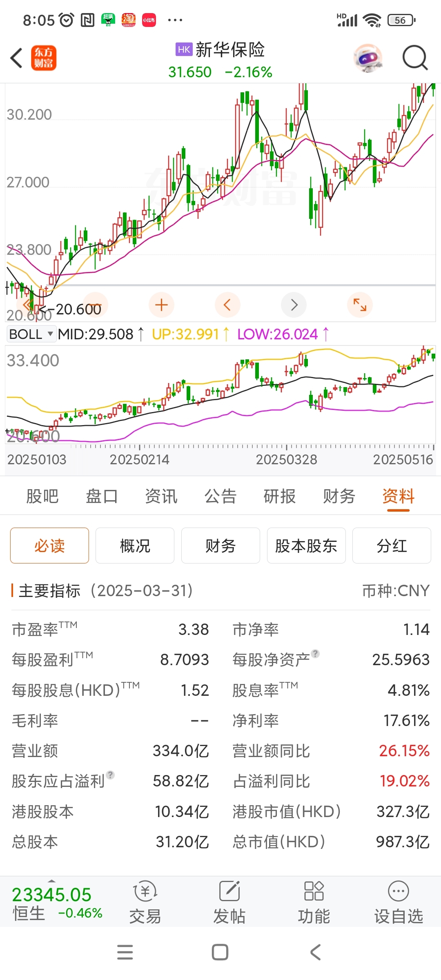Open the 财务 tab next to 研报

click(339, 497)
